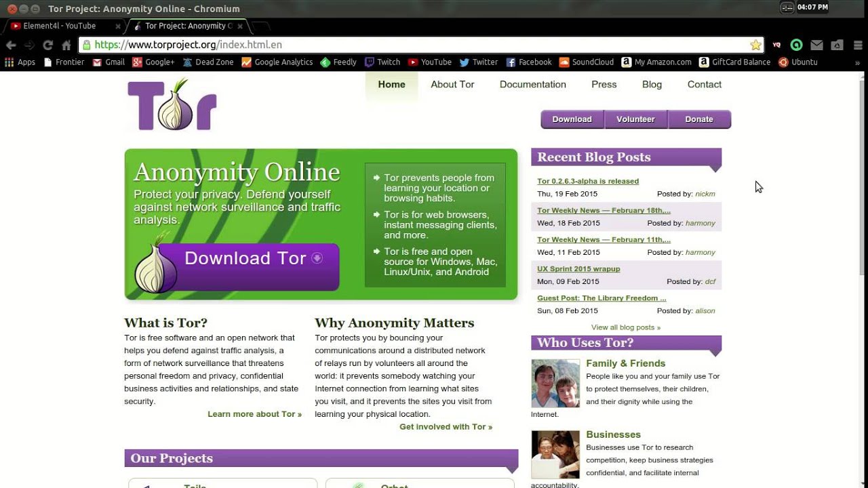Close the Element4l - YouTube tab

click(118, 26)
